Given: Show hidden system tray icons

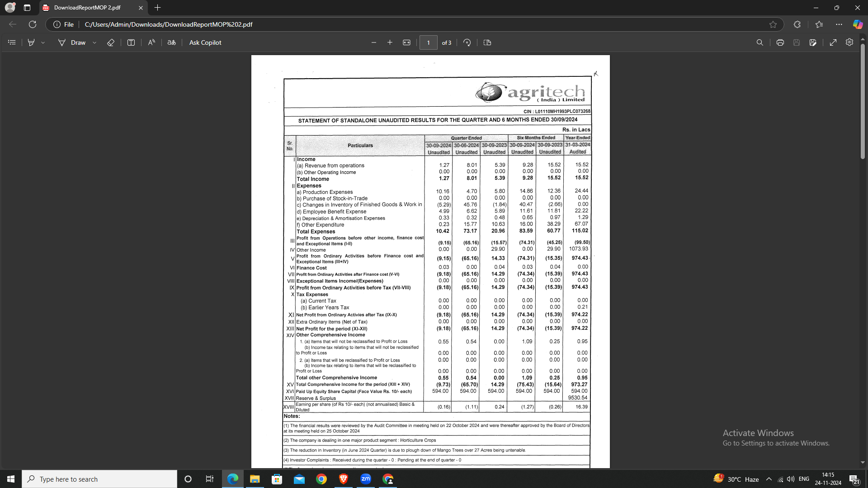Looking at the screenshot, I should (x=769, y=479).
